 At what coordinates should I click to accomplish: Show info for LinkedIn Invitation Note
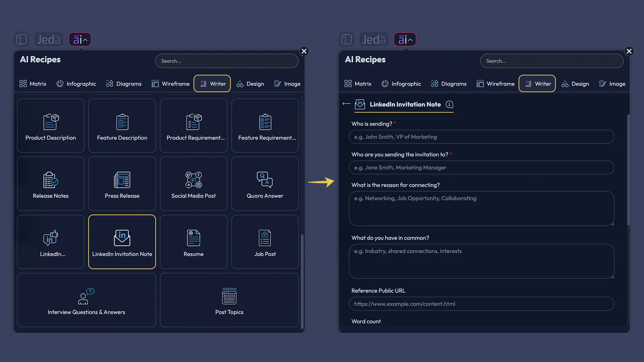[x=449, y=104]
